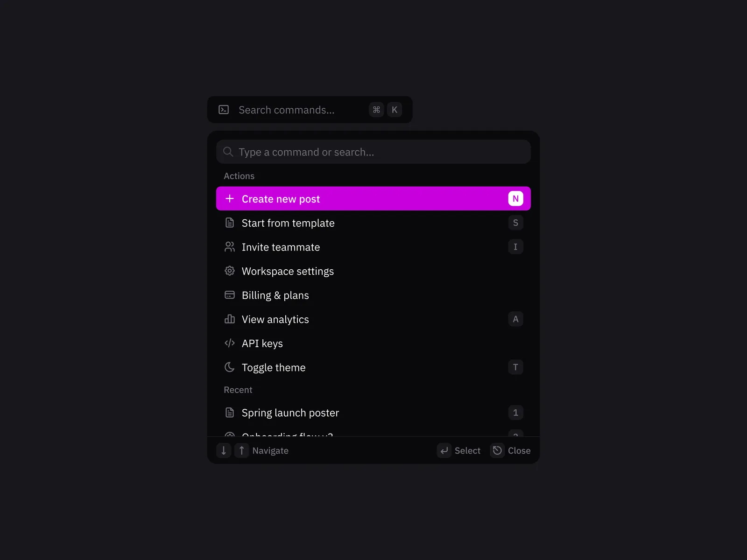Click the document icon for Start from template
747x560 pixels.
(x=230, y=223)
